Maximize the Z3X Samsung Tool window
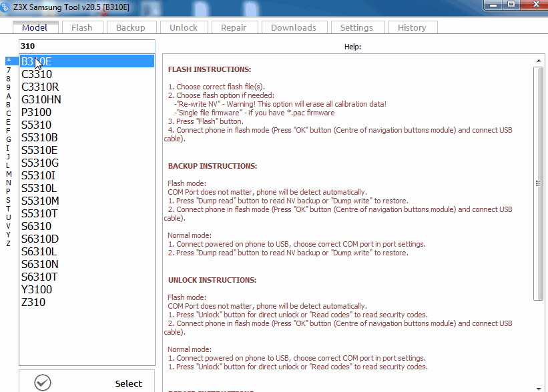The width and height of the screenshot is (548, 392). 511,5
